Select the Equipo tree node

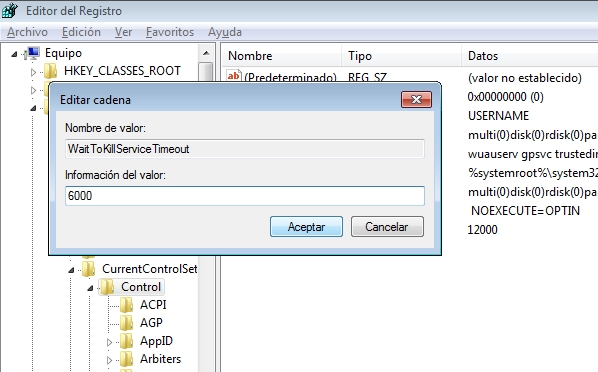pos(63,53)
